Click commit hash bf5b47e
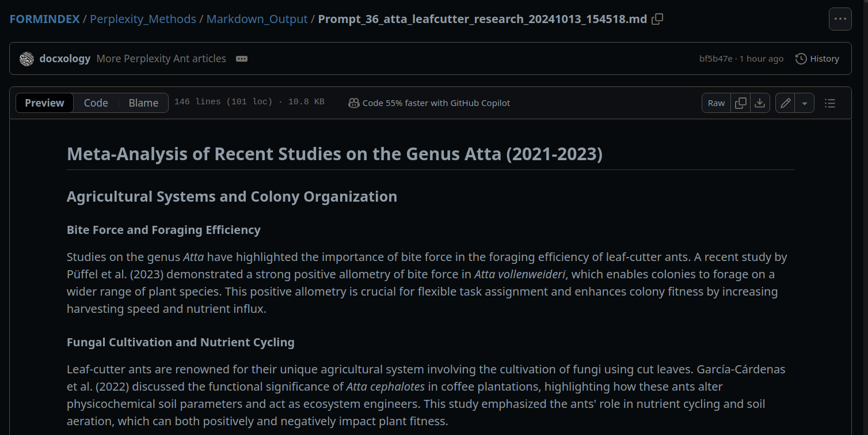Image resolution: width=868 pixels, height=435 pixels. [x=715, y=59]
